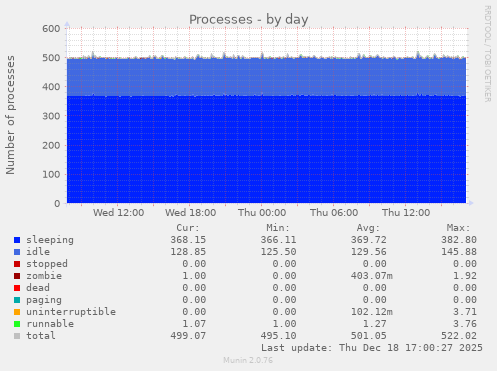Click the 'Wed 18:00' x-axis label

coord(190,213)
